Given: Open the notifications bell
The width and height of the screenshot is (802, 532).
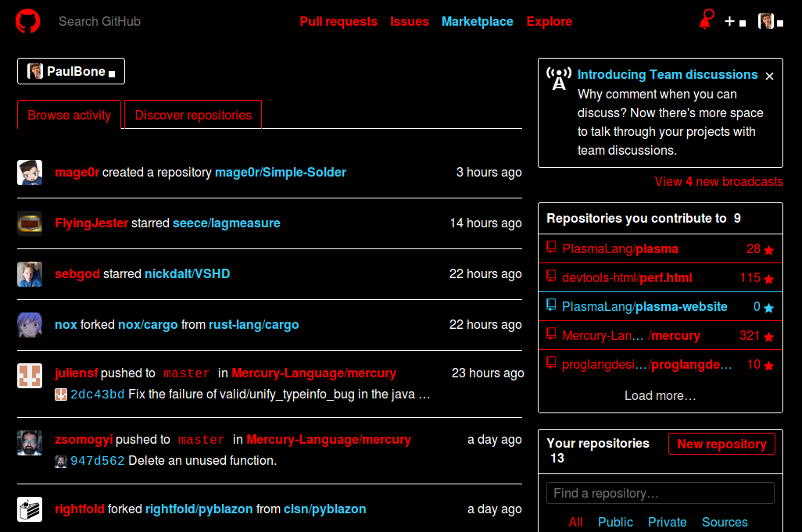Looking at the screenshot, I should pyautogui.click(x=705, y=21).
